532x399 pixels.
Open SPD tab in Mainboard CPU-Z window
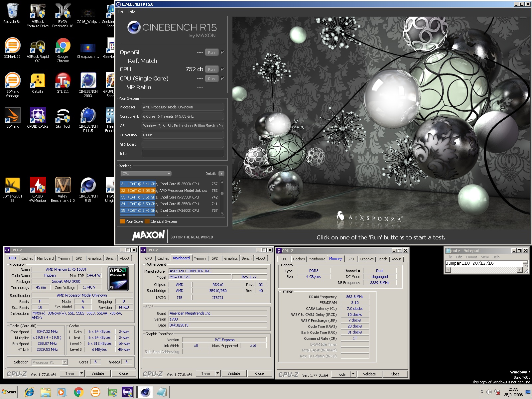[x=215, y=258]
